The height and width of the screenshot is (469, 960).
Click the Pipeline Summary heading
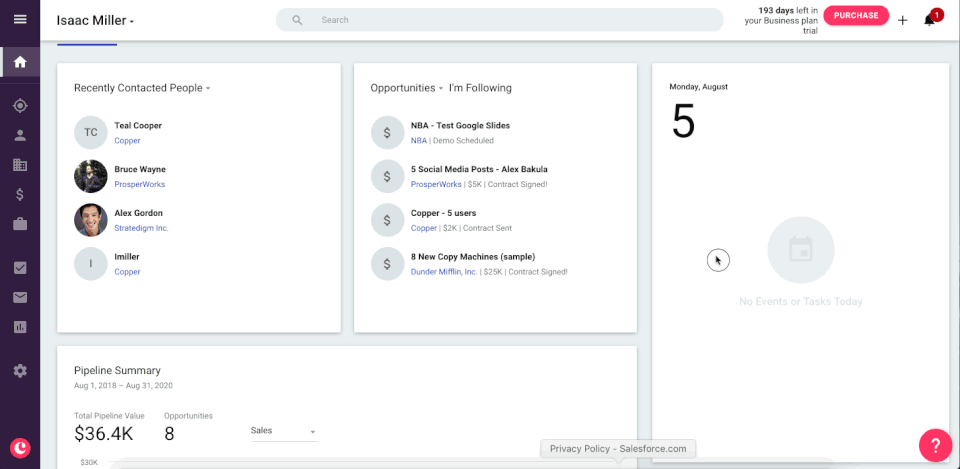click(118, 370)
